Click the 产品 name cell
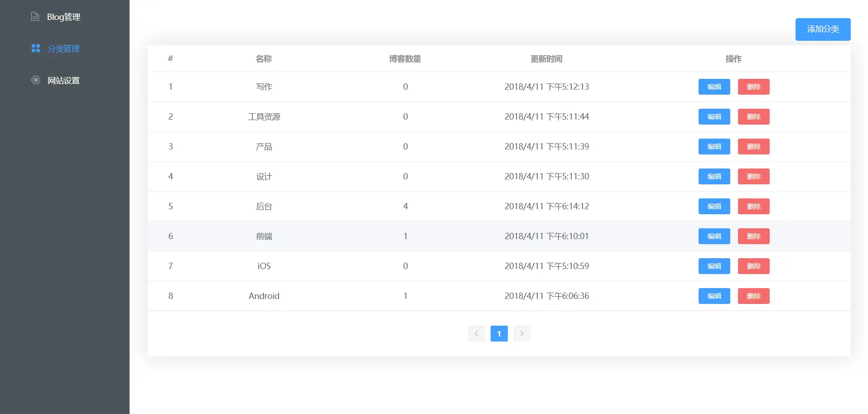 [x=264, y=146]
